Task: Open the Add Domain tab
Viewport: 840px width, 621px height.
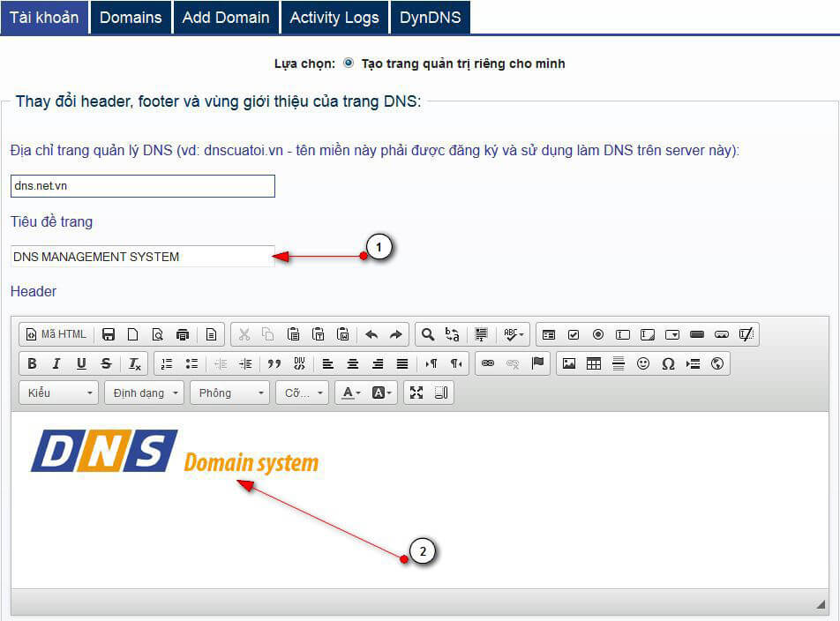Action: (226, 17)
